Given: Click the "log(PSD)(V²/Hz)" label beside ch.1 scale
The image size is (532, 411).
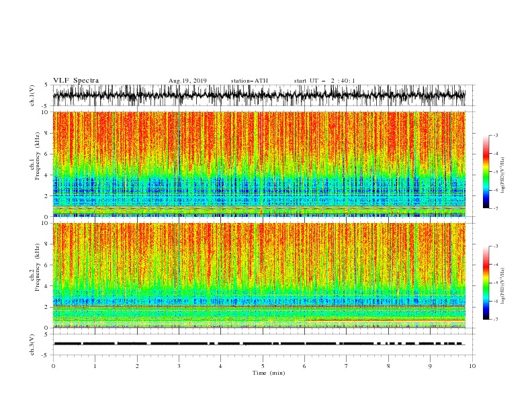Looking at the screenshot, I should pos(503,175).
